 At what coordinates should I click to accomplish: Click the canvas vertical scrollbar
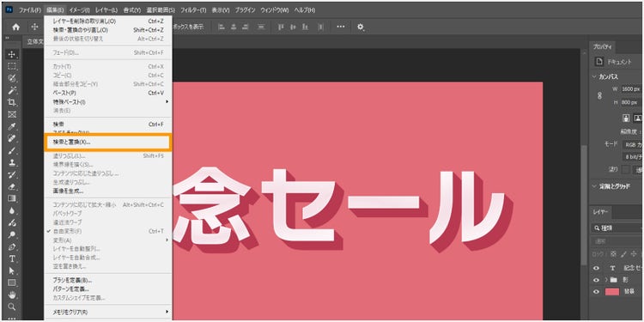(x=584, y=205)
